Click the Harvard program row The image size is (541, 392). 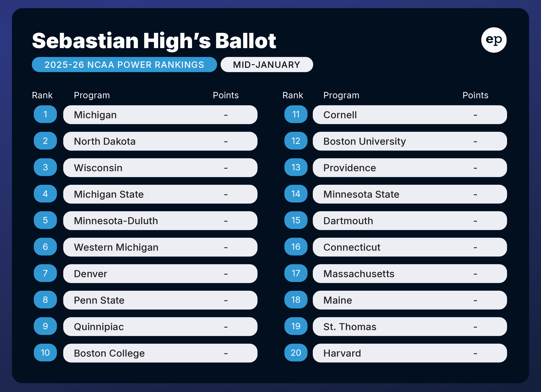click(x=409, y=353)
